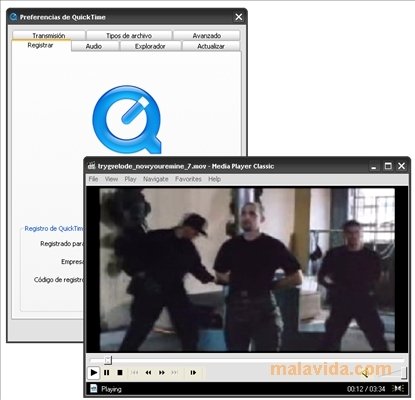Pause the video playback
The height and width of the screenshot is (400, 415).
107,372
